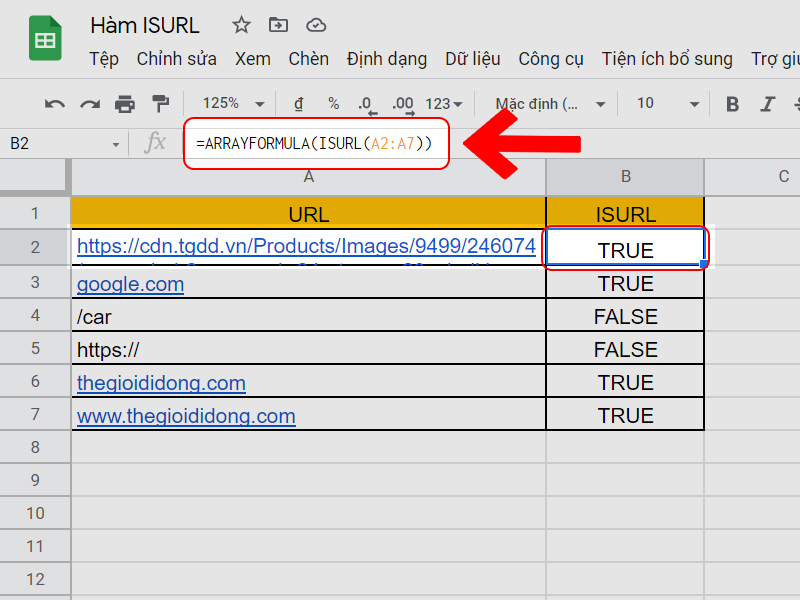Image resolution: width=800 pixels, height=600 pixels.
Task: Click the google.com link in A3
Action: pos(131,284)
